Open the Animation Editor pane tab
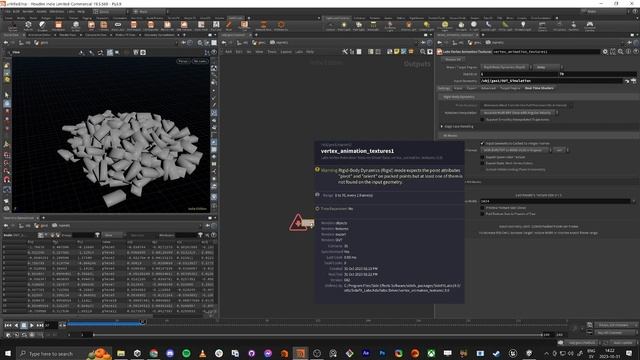Screen dimensions: 640x360 point(39,35)
